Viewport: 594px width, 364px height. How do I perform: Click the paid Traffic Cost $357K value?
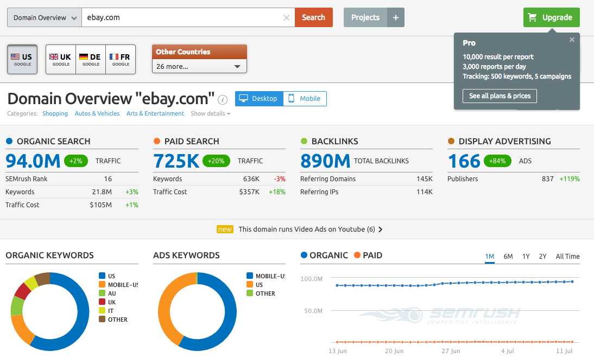(249, 192)
